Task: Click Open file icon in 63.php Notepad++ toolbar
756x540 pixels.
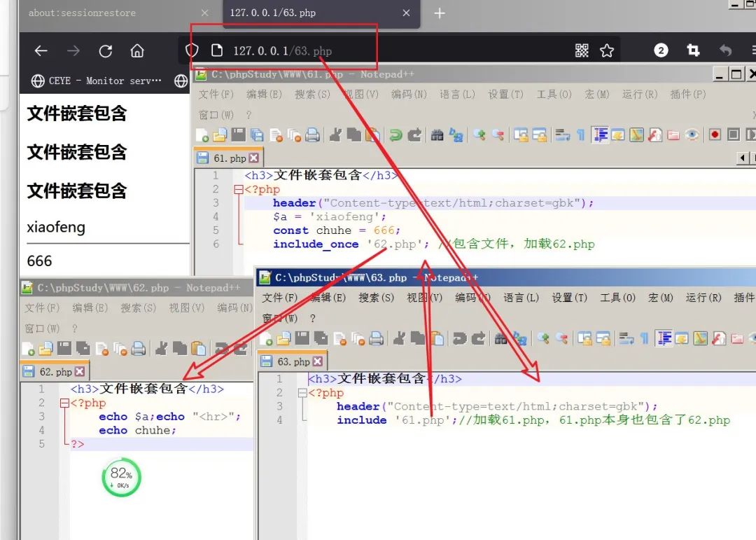Action: coord(283,339)
